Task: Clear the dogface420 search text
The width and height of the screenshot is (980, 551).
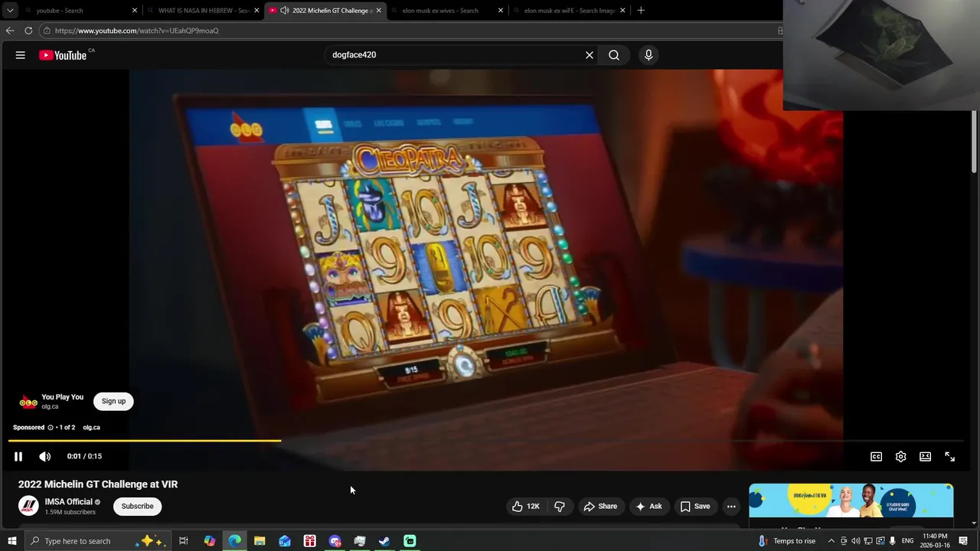Action: 590,55
